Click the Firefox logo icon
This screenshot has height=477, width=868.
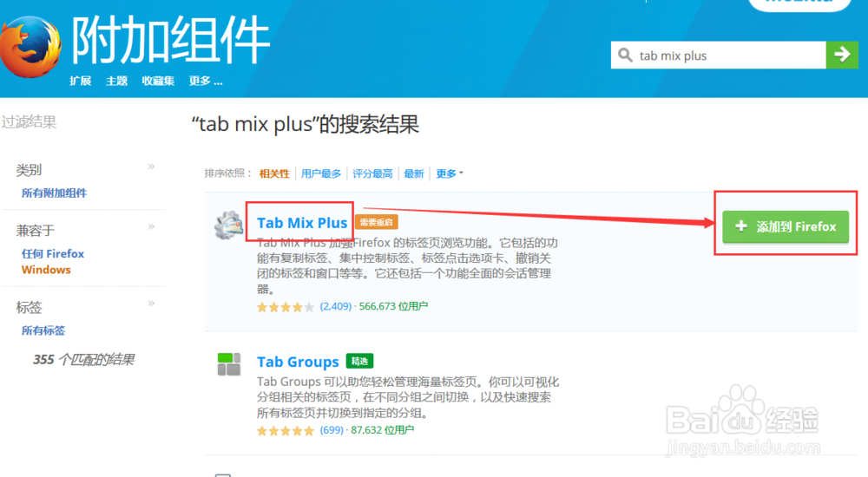click(30, 47)
